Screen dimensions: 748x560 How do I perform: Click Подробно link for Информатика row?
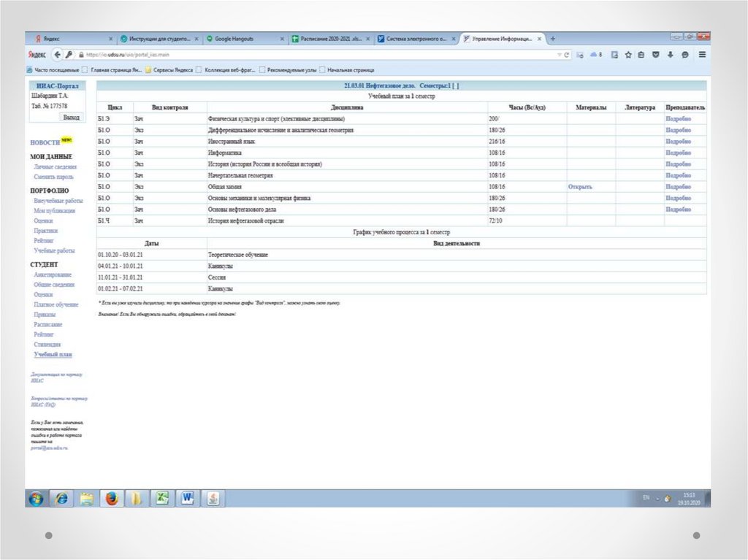(x=678, y=153)
